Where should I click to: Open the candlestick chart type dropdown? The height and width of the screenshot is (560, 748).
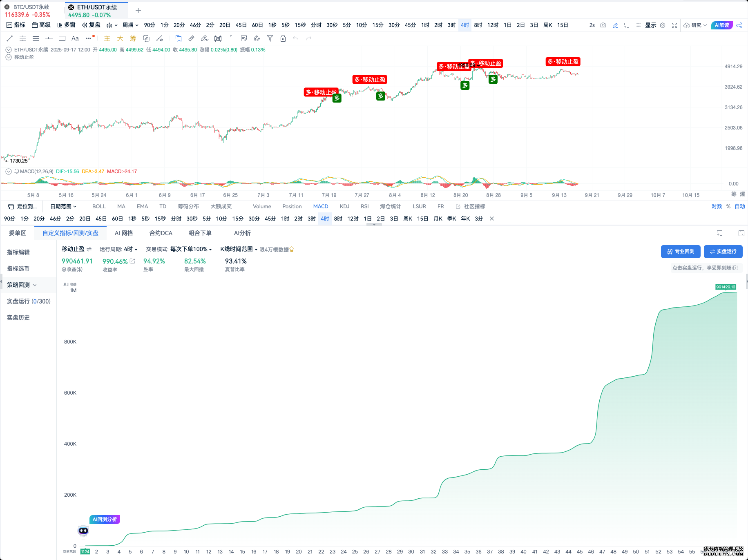pyautogui.click(x=112, y=25)
